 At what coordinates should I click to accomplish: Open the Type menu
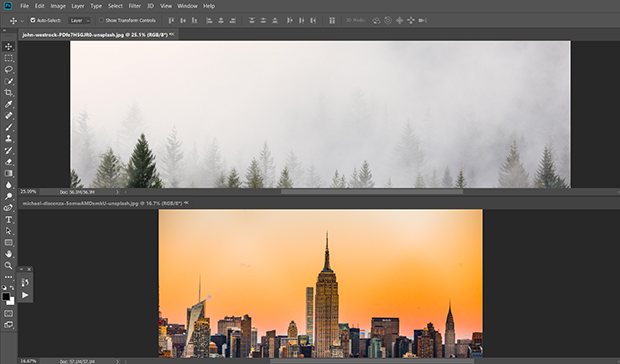point(96,6)
